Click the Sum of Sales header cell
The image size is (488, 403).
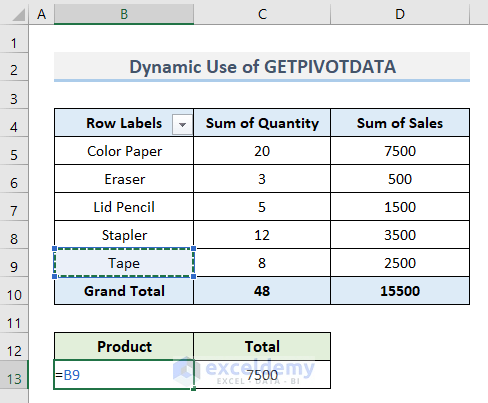coord(400,123)
